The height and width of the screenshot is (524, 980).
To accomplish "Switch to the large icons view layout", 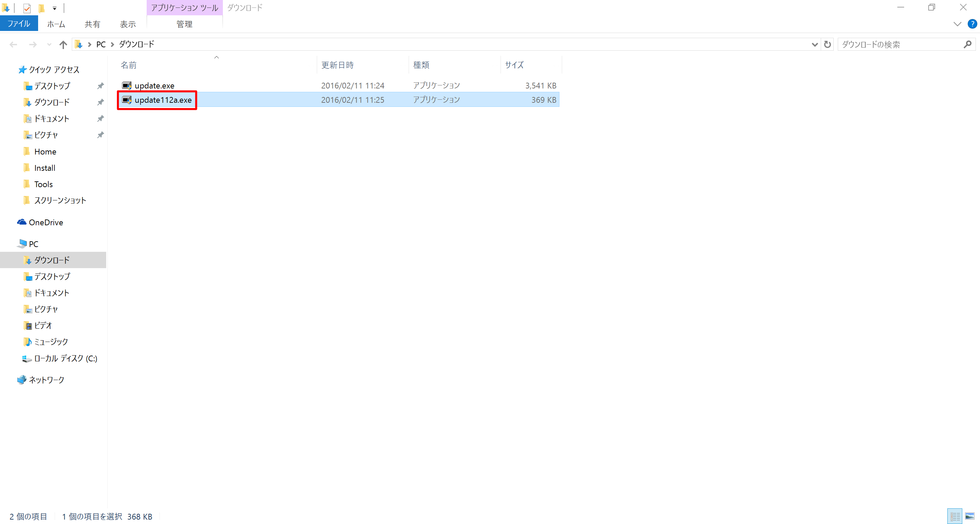I will coord(970,517).
